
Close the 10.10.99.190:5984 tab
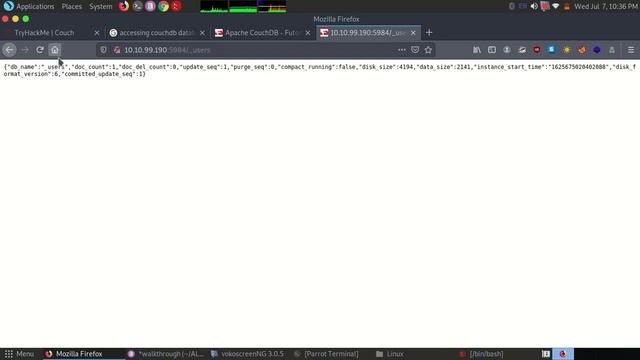[x=413, y=33]
